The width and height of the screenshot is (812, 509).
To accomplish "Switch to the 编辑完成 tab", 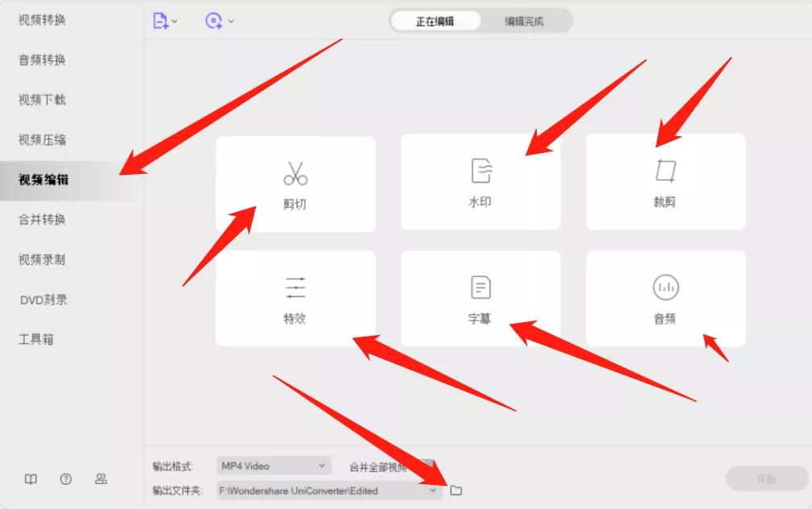I will point(524,21).
